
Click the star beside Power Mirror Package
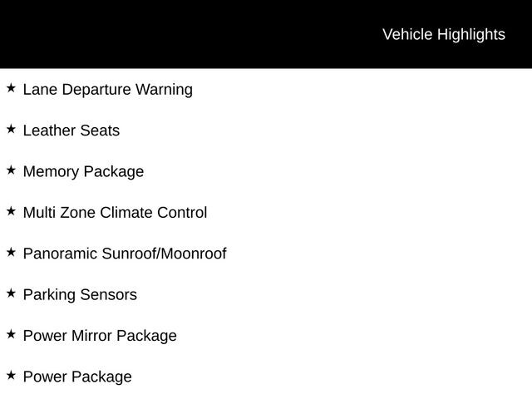(x=11, y=334)
